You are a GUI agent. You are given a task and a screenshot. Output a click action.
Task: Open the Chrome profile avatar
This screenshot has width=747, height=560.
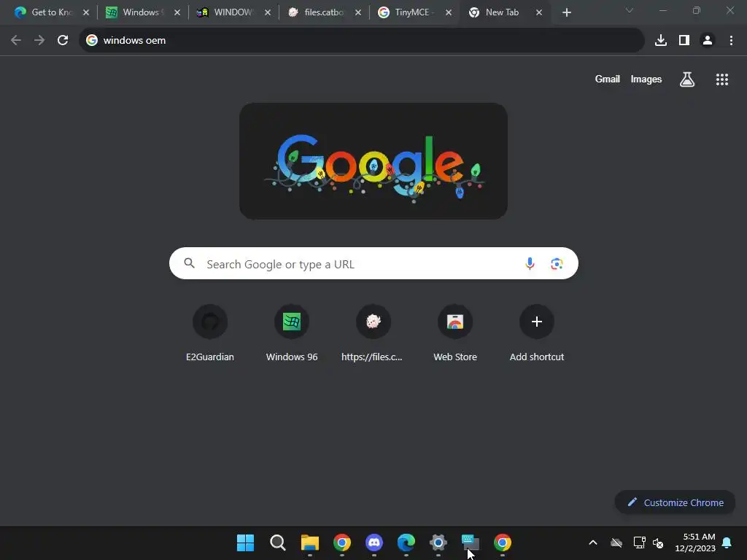pyautogui.click(x=708, y=41)
